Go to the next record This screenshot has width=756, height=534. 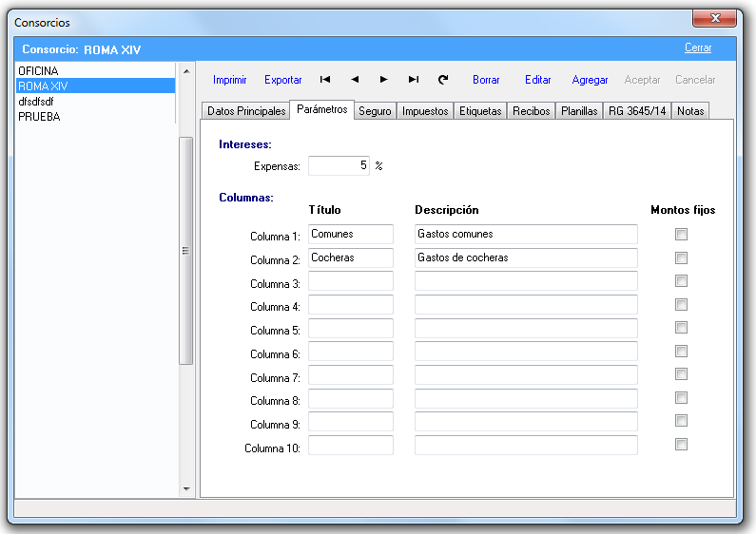click(384, 80)
